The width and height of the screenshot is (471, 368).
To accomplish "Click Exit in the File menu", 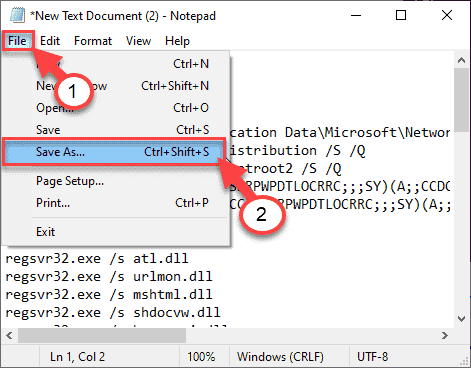I will point(115,232).
